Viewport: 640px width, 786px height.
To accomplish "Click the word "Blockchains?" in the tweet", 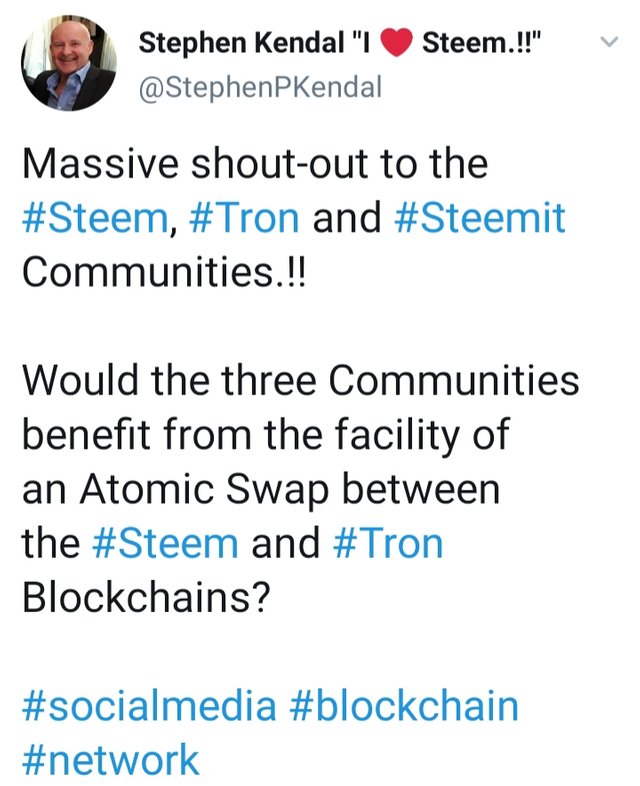I will (153, 598).
